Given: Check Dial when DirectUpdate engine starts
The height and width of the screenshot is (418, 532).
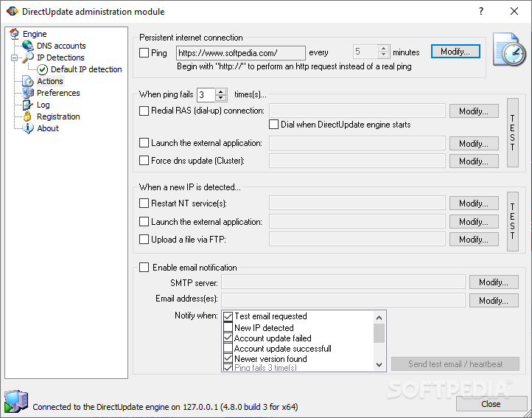Looking at the screenshot, I should click(x=273, y=125).
